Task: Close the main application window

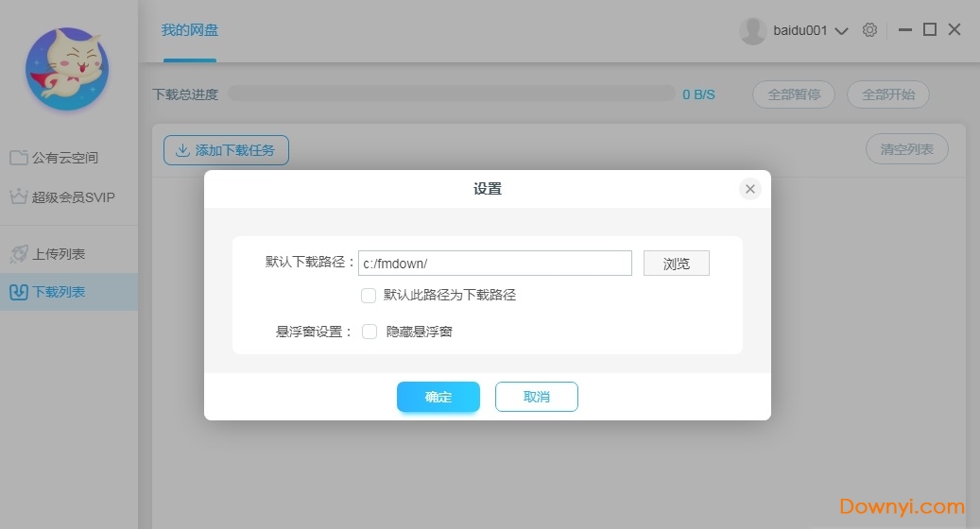Action: click(954, 29)
